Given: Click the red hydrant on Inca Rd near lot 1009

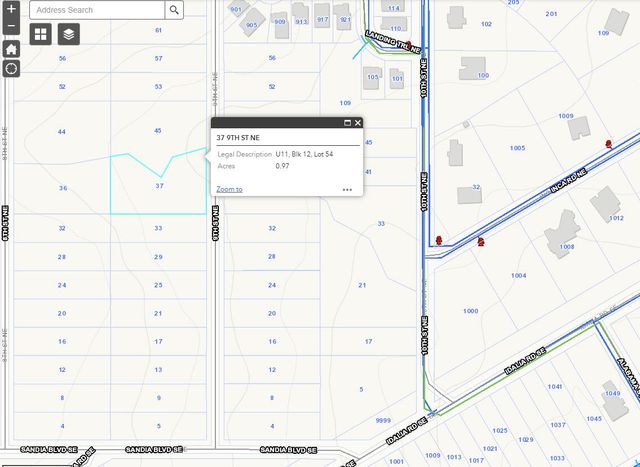Looking at the screenshot, I should point(609,144).
